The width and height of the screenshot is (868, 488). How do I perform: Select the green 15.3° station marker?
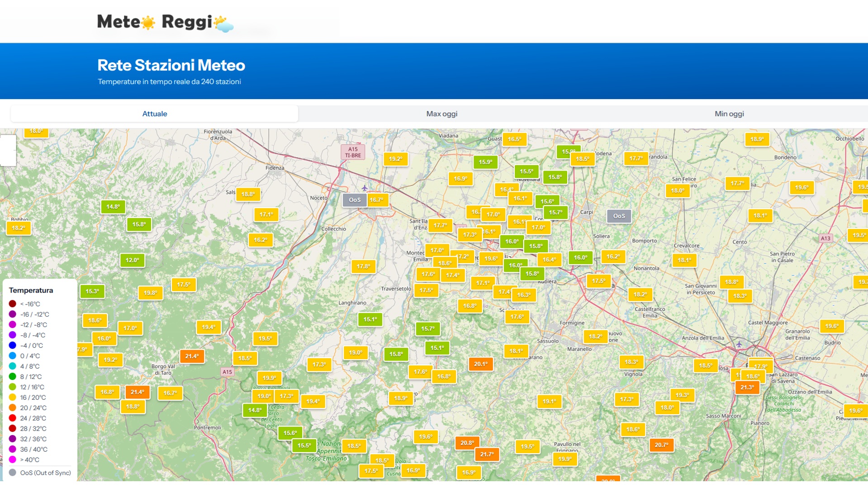(92, 291)
